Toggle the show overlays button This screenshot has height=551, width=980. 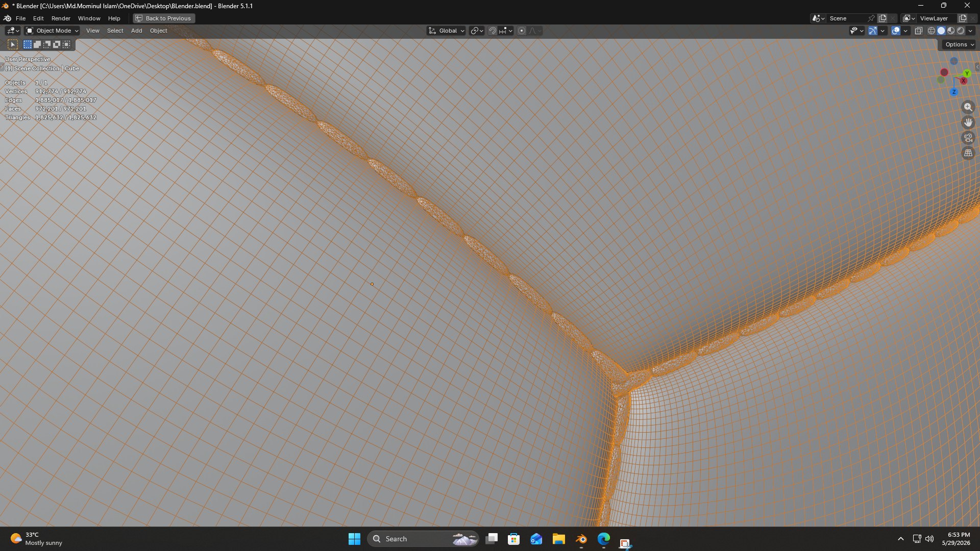(896, 31)
